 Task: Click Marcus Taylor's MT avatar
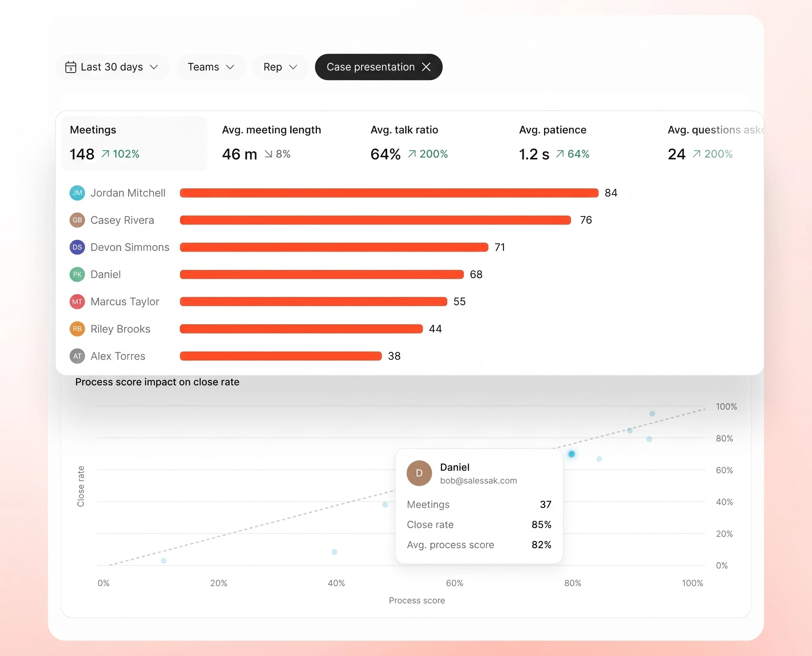click(77, 302)
